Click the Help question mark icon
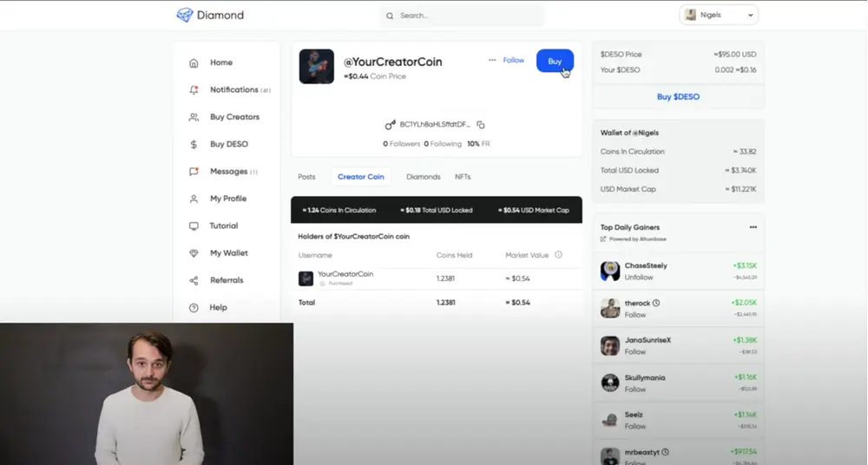This screenshot has height=465, width=868. click(194, 307)
